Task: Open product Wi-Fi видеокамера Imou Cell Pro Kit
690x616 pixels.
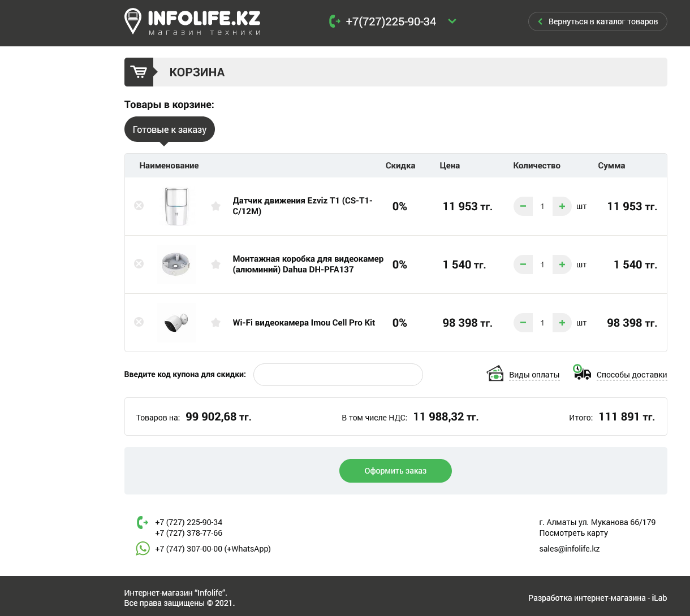Action: pos(304,323)
